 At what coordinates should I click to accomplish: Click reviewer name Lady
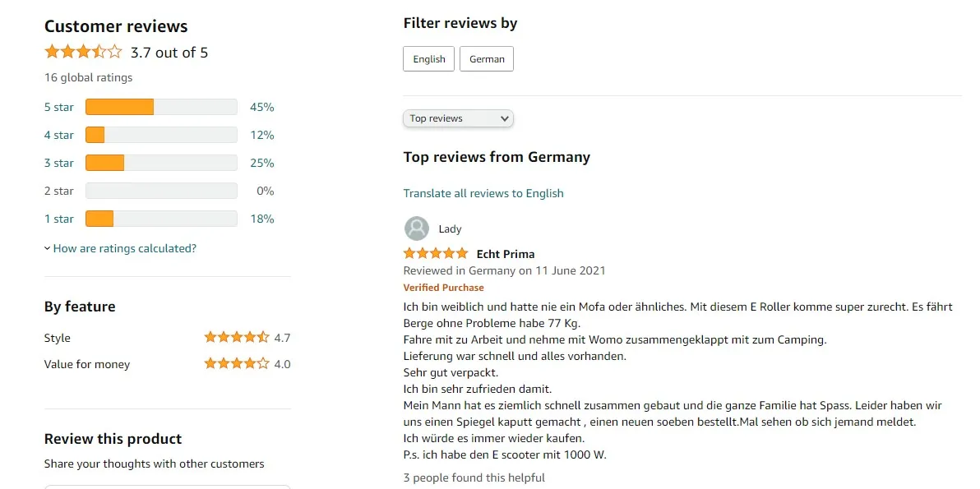(450, 229)
